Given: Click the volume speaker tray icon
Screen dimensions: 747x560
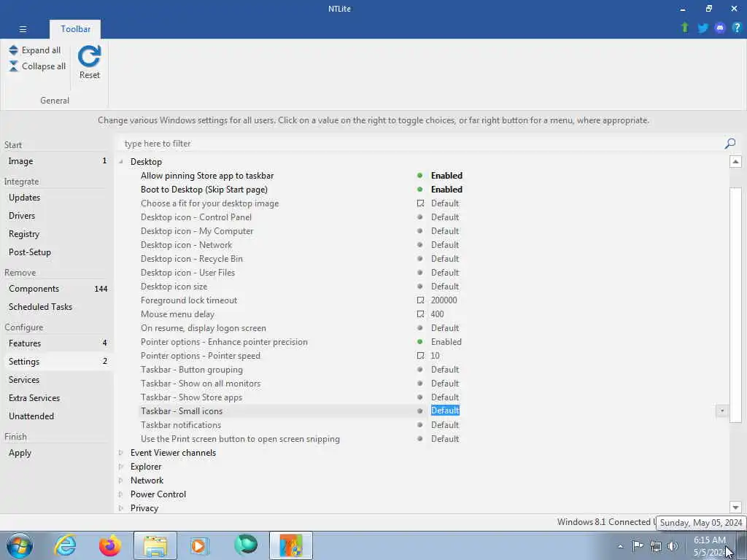Looking at the screenshot, I should [673, 546].
